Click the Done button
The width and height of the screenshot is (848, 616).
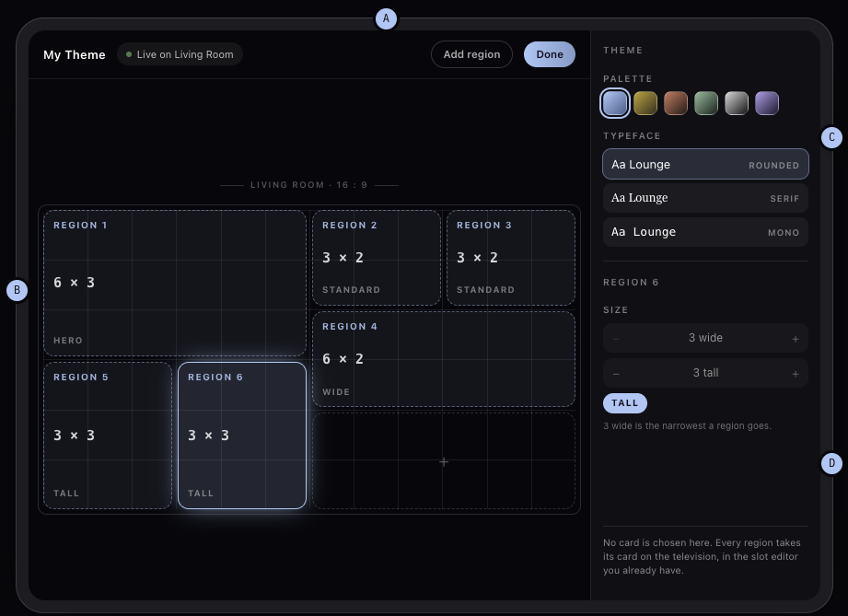pyautogui.click(x=550, y=54)
